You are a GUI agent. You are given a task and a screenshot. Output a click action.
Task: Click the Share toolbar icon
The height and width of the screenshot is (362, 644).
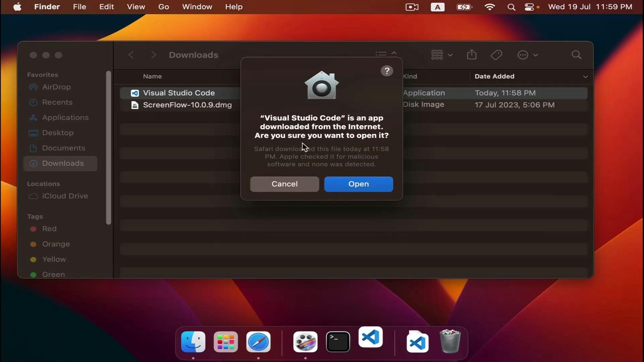472,55
